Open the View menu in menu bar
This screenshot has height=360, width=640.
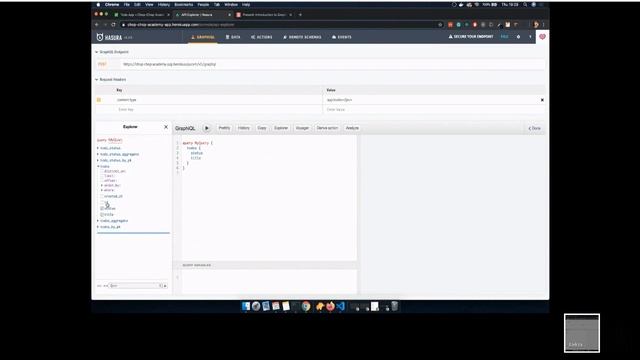coord(149,4)
